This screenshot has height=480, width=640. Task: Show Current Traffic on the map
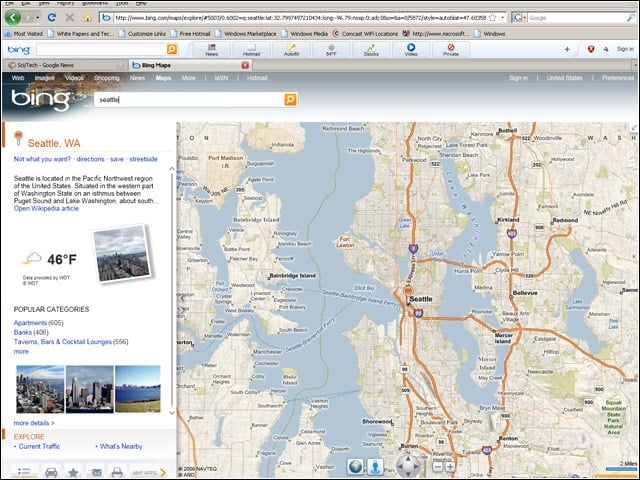coord(39,446)
